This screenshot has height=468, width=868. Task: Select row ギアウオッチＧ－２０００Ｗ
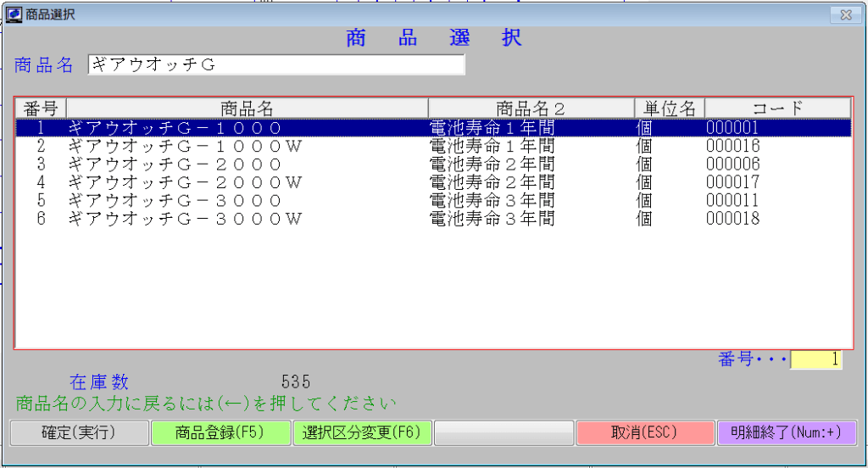tap(433, 182)
